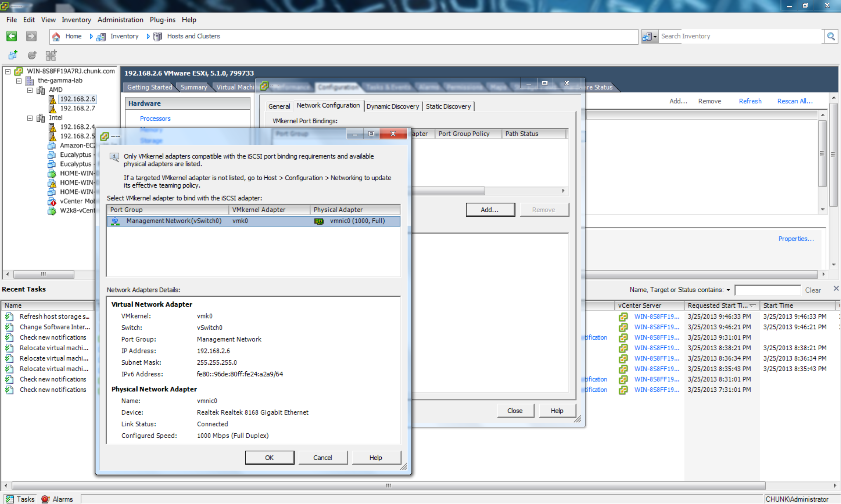Open the search type dropdown arrow
Screen dimensions: 841x504
[x=655, y=37]
